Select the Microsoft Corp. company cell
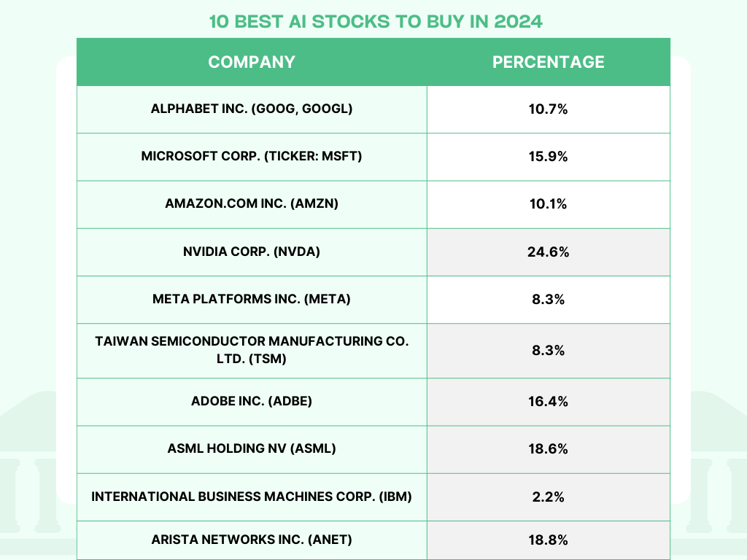Screen dimensions: 747x560 pos(252,156)
